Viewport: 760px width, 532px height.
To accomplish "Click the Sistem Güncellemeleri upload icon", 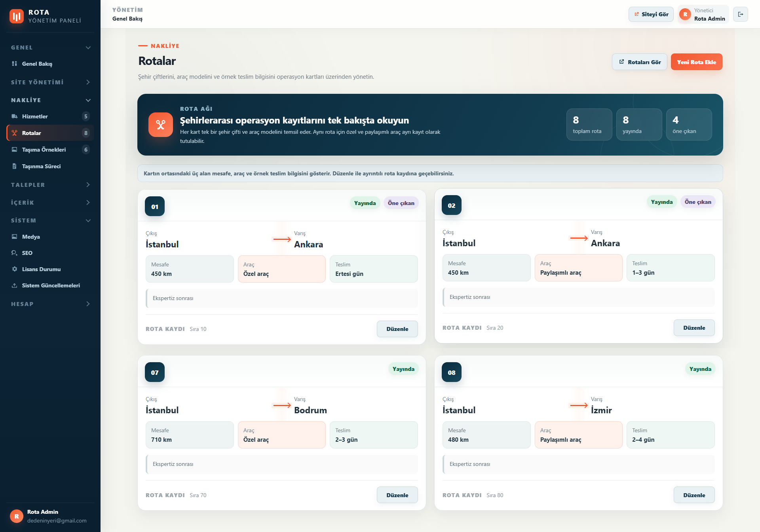I will point(14,285).
